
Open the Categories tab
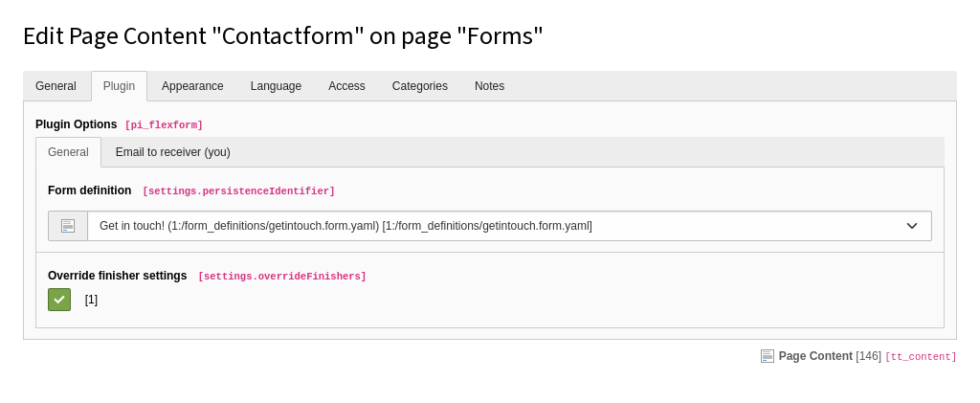click(x=419, y=86)
